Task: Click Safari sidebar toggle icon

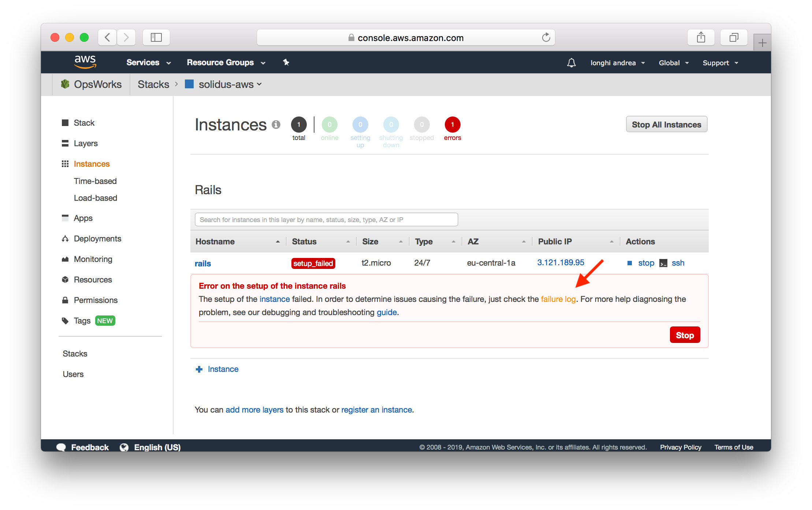Action: pyautogui.click(x=156, y=37)
